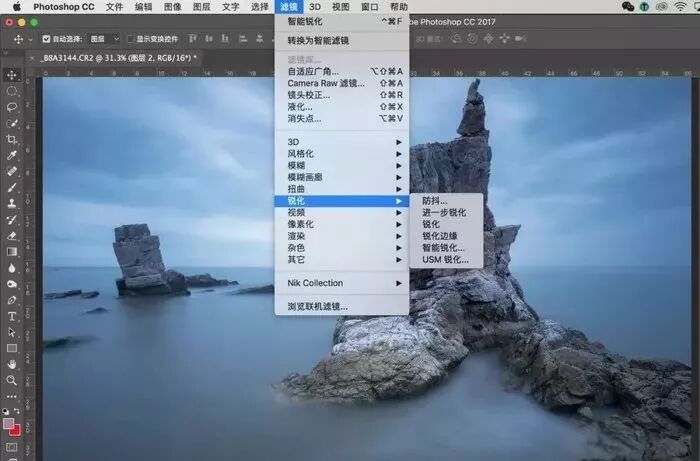This screenshot has width=700, height=461.
Task: Toggle the 显示变换控件 checkbox
Action: 130,39
